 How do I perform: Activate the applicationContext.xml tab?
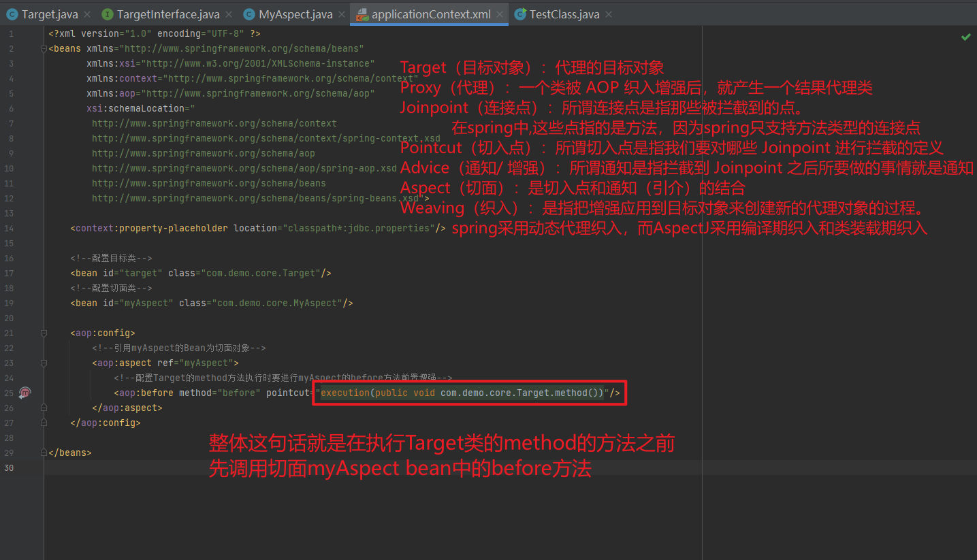pos(430,14)
